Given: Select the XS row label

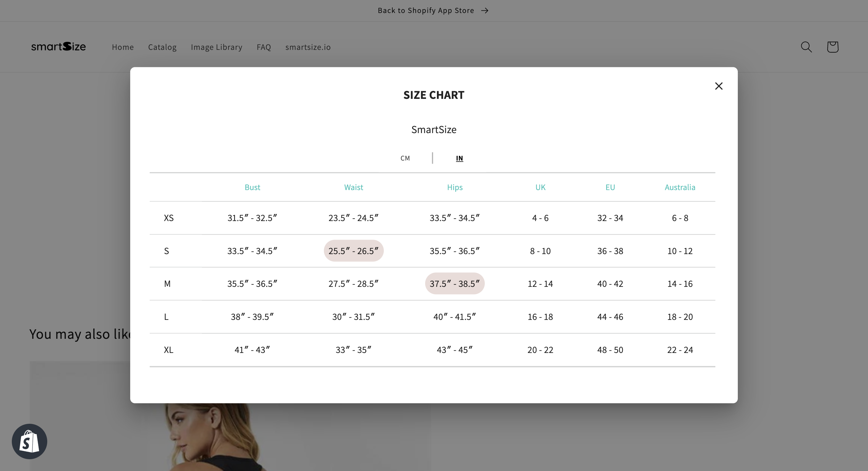Looking at the screenshot, I should click(x=169, y=218).
